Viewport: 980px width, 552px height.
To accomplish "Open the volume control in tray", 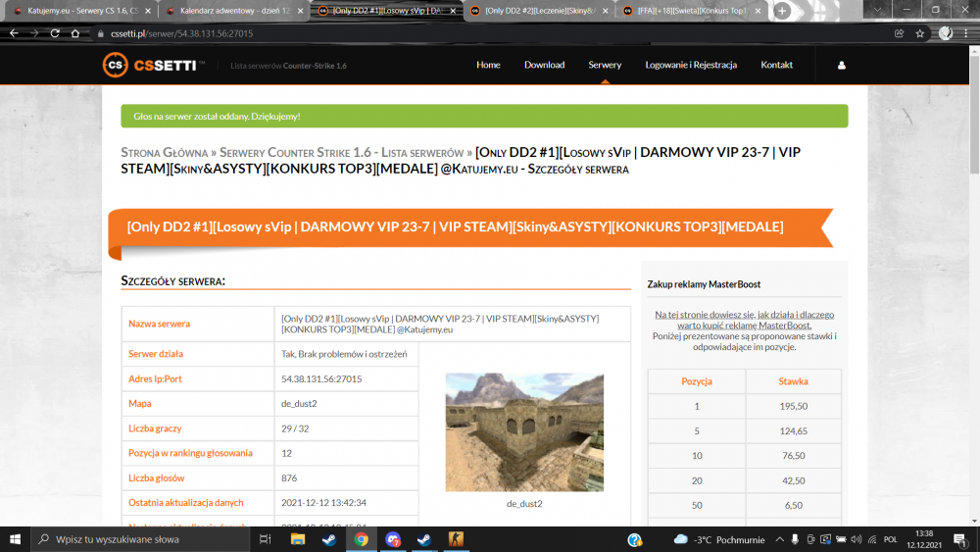I will point(856,539).
